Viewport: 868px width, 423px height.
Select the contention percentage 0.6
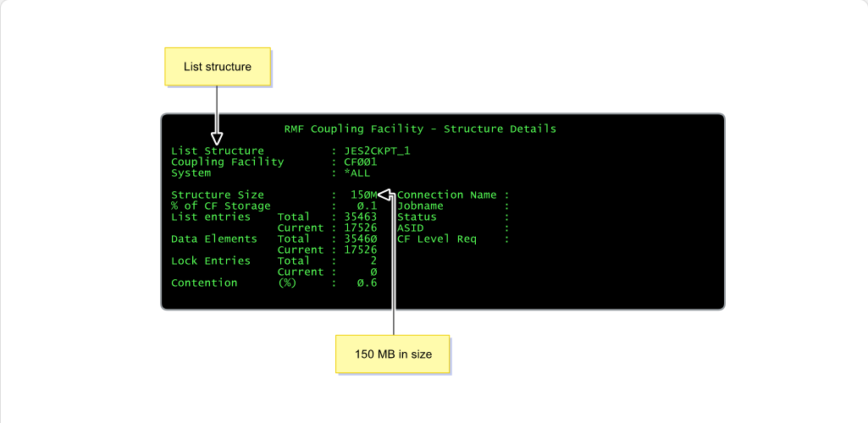pos(367,283)
